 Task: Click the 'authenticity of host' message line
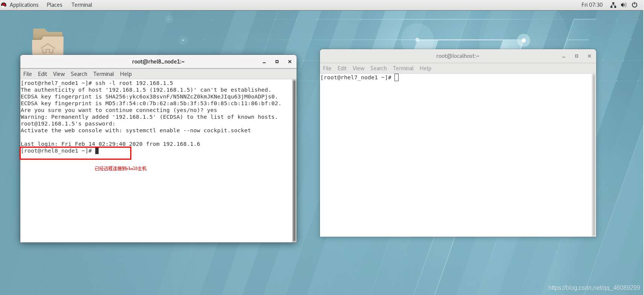[146, 90]
